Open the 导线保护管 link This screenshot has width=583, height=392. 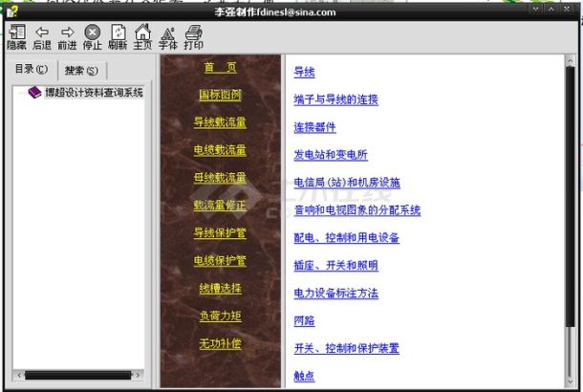click(220, 233)
